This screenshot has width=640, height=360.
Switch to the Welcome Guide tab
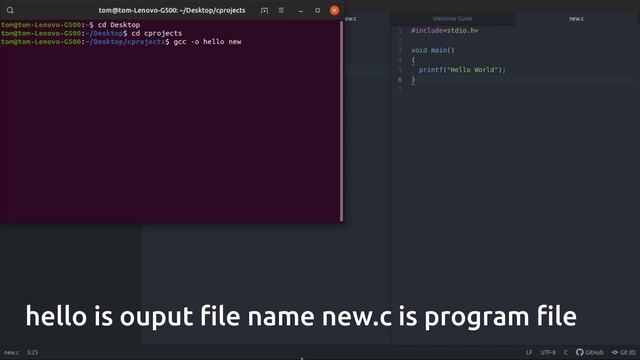coord(452,19)
